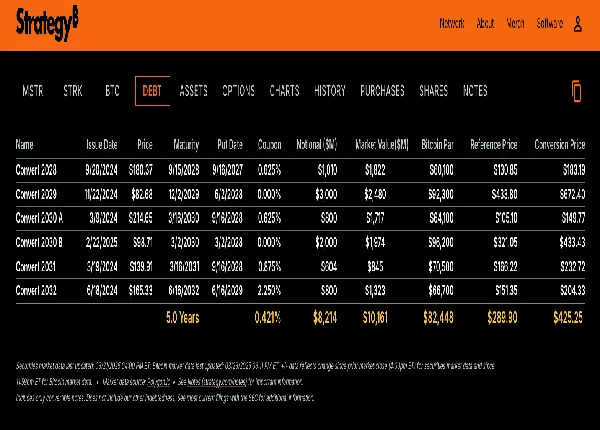Screen dimensions: 600x430
Task: Open the Merch header link
Action: [515, 24]
